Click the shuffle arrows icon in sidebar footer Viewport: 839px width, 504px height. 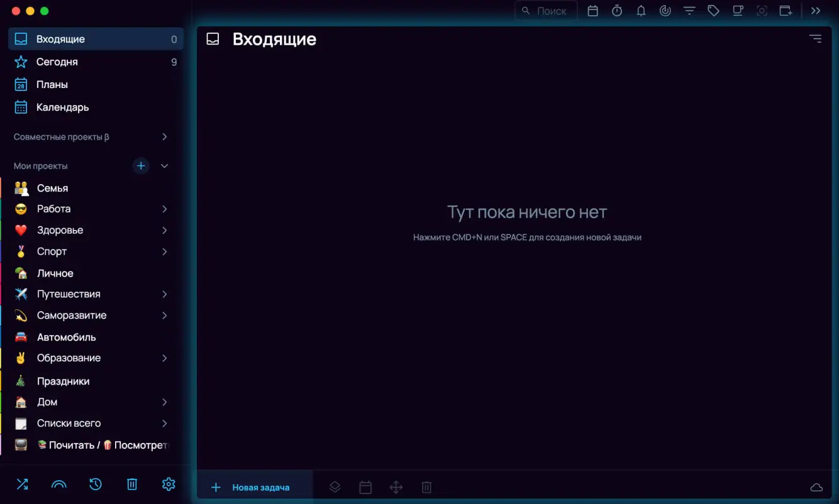(x=22, y=484)
